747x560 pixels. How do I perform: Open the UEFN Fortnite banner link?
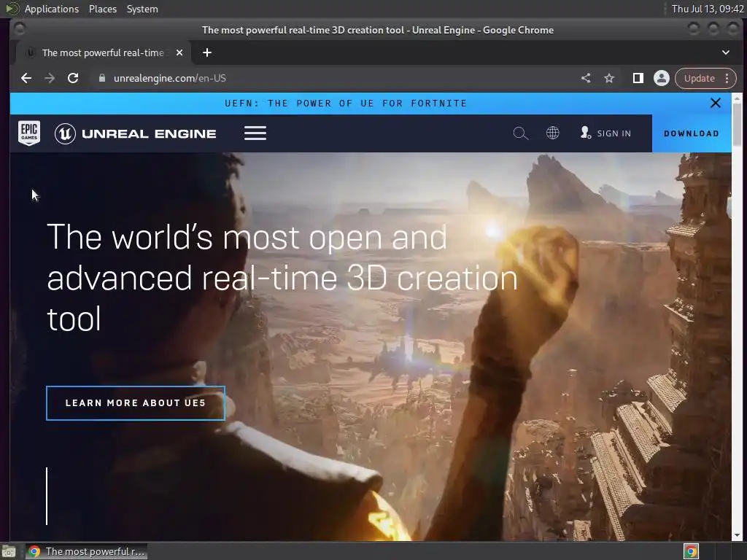pos(346,104)
